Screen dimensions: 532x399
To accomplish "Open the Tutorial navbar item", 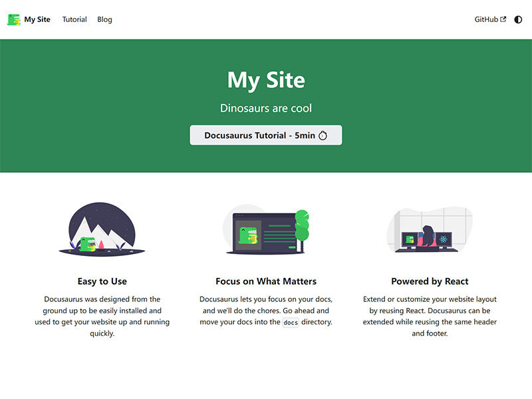I will coord(74,19).
